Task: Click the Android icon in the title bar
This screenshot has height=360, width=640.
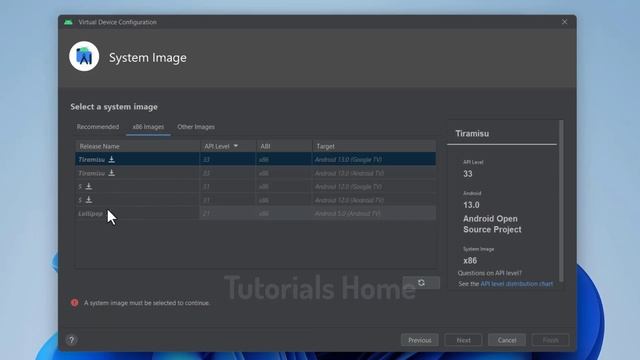Action: pos(68,22)
